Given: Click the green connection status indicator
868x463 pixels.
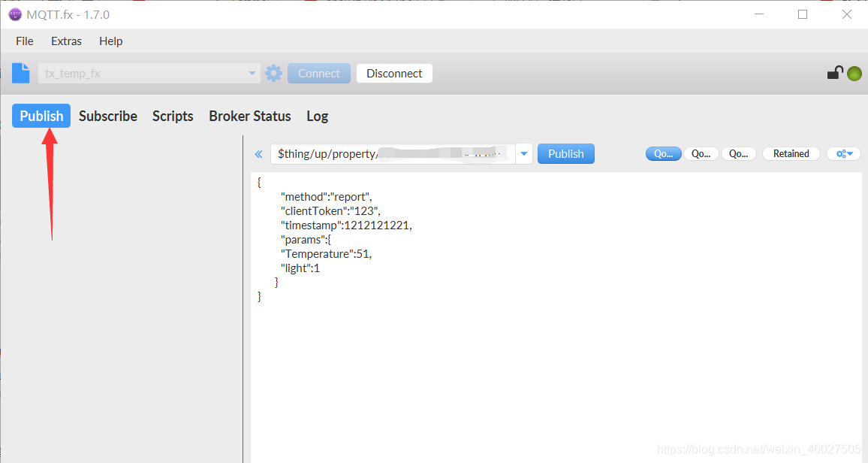Looking at the screenshot, I should (x=854, y=73).
